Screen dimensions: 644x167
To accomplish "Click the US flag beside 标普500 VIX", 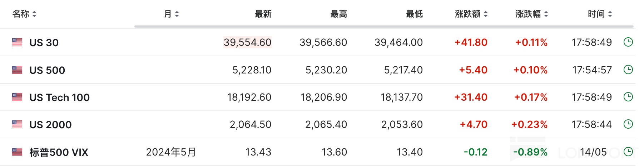I will pos(17,152).
